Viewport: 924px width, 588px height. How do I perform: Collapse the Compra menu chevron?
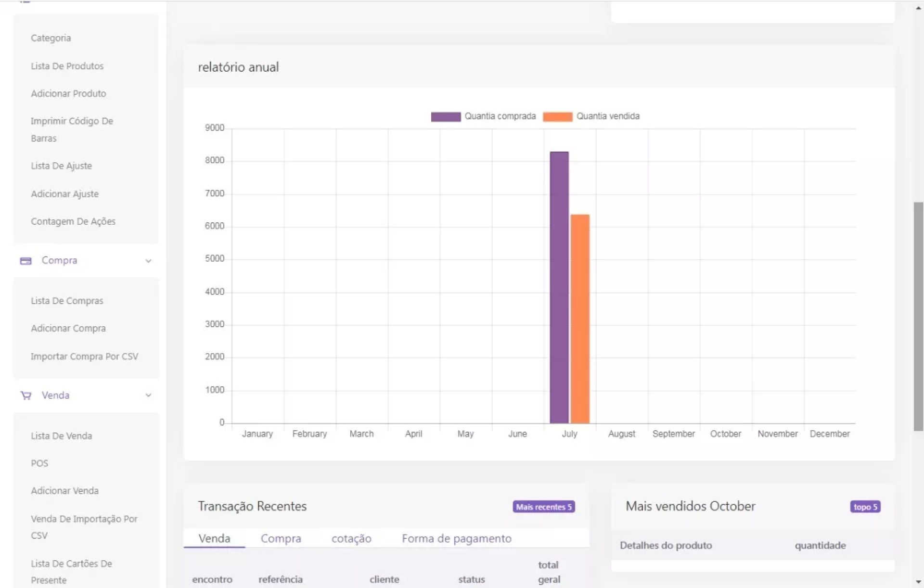pos(148,261)
